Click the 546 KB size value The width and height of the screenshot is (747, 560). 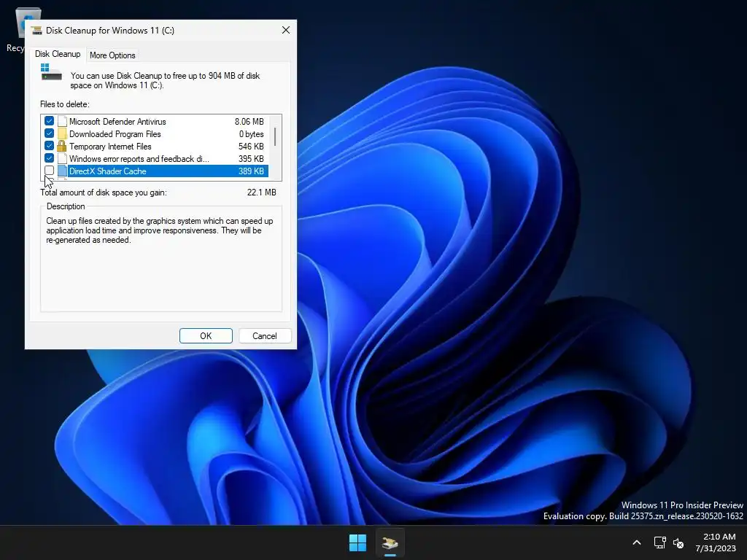click(x=251, y=146)
